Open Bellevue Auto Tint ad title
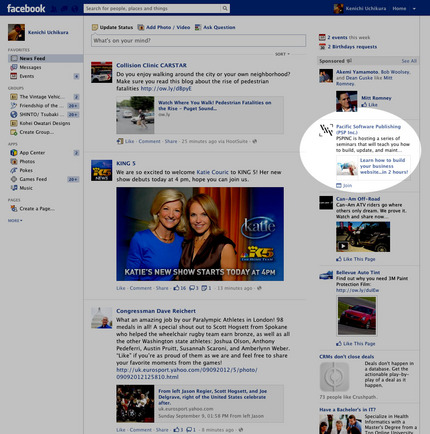Image resolution: width=430 pixels, height=434 pixels. (x=358, y=272)
